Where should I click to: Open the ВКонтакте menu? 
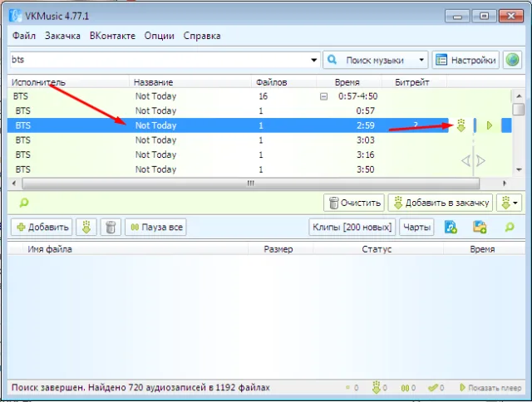(112, 36)
